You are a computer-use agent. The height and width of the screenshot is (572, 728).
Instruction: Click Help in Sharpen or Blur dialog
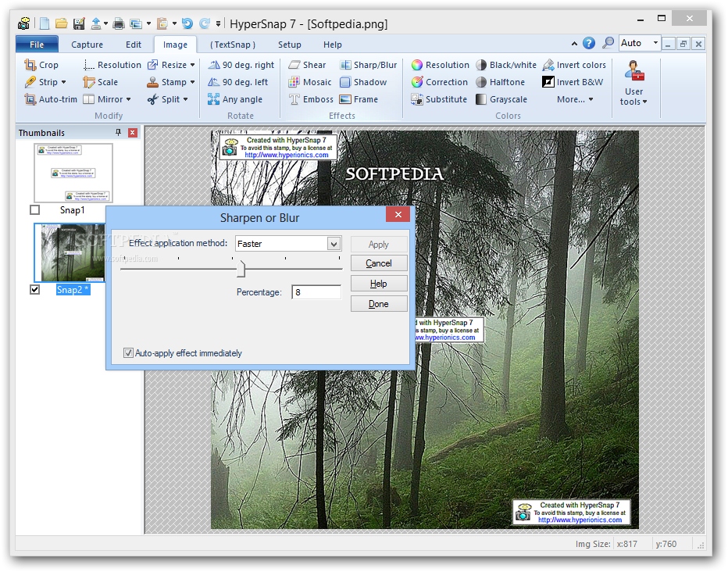coord(379,284)
